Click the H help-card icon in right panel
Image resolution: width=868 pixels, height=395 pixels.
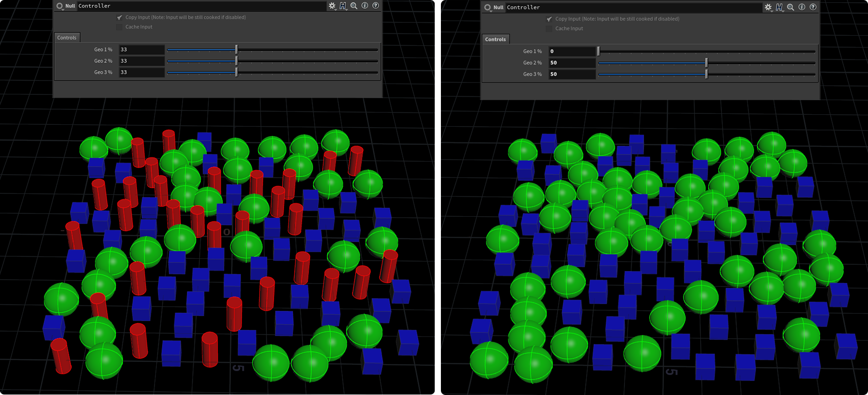[779, 7]
